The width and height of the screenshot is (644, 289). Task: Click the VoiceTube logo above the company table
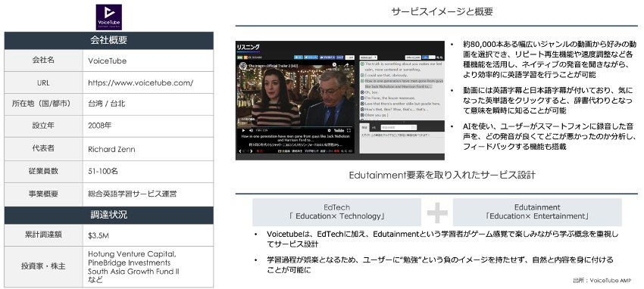(109, 17)
